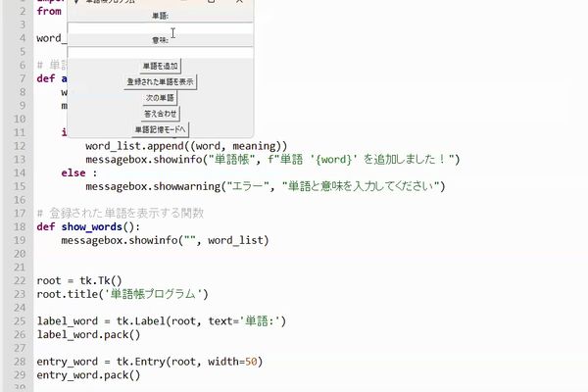The image size is (588, 392).
Task: Click line number 20 in the gutter
Action: tap(20, 254)
